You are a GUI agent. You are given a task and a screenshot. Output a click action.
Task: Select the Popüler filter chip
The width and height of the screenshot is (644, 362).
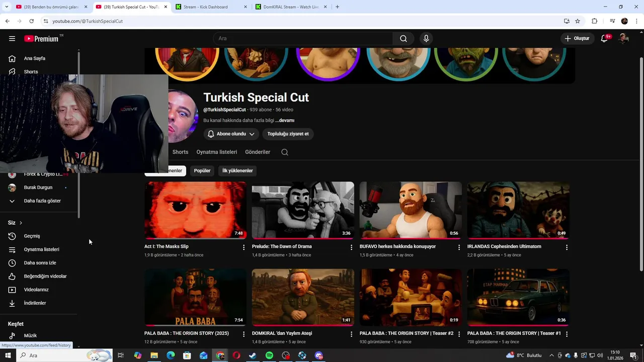click(x=202, y=170)
